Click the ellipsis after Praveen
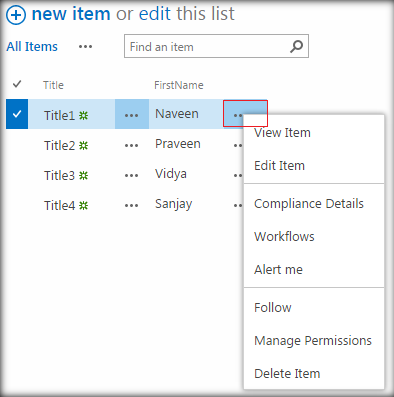The image size is (394, 397). (x=238, y=146)
